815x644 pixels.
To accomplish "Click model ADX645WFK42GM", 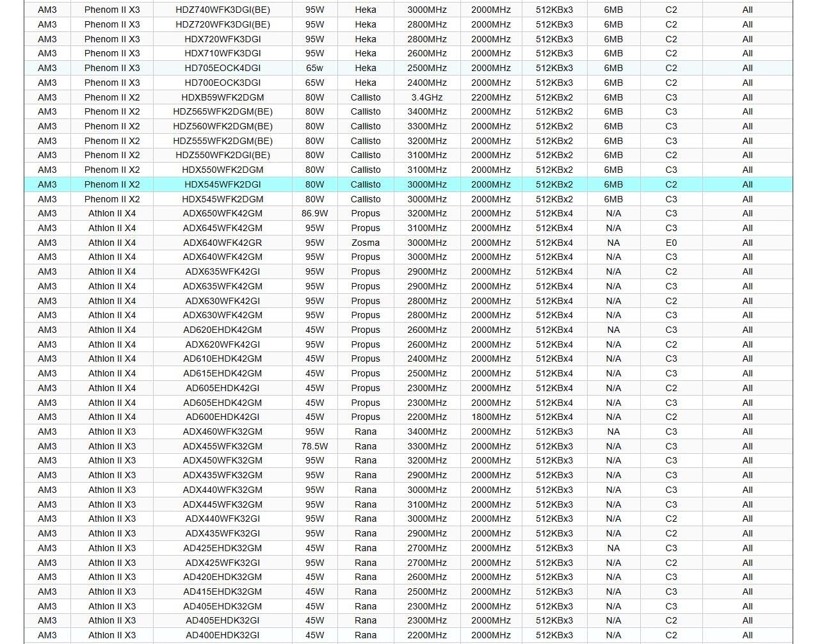I will (x=222, y=228).
